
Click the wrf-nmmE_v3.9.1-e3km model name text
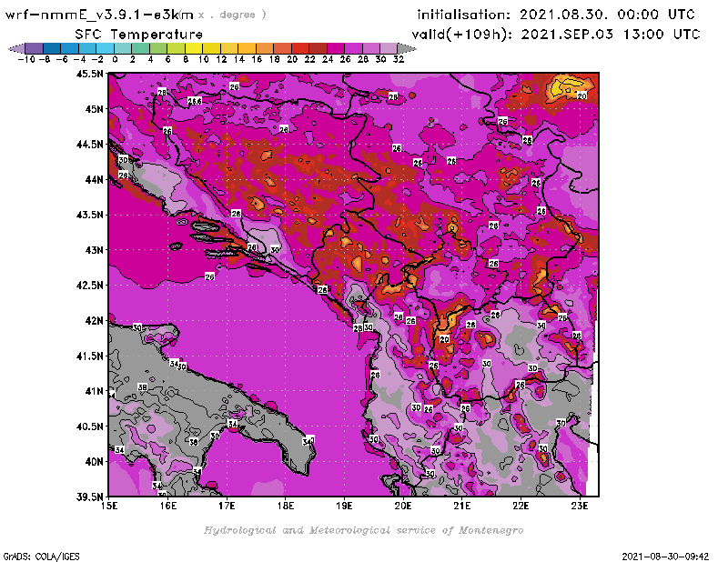[x=99, y=15]
